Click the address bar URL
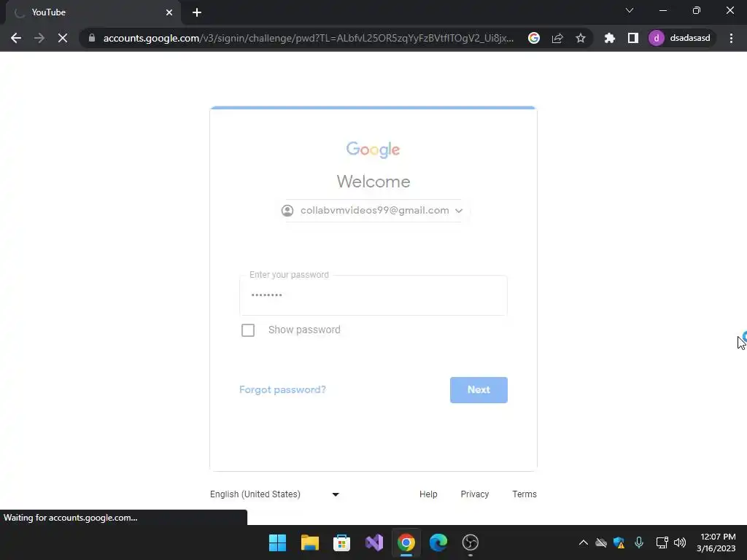 309,38
